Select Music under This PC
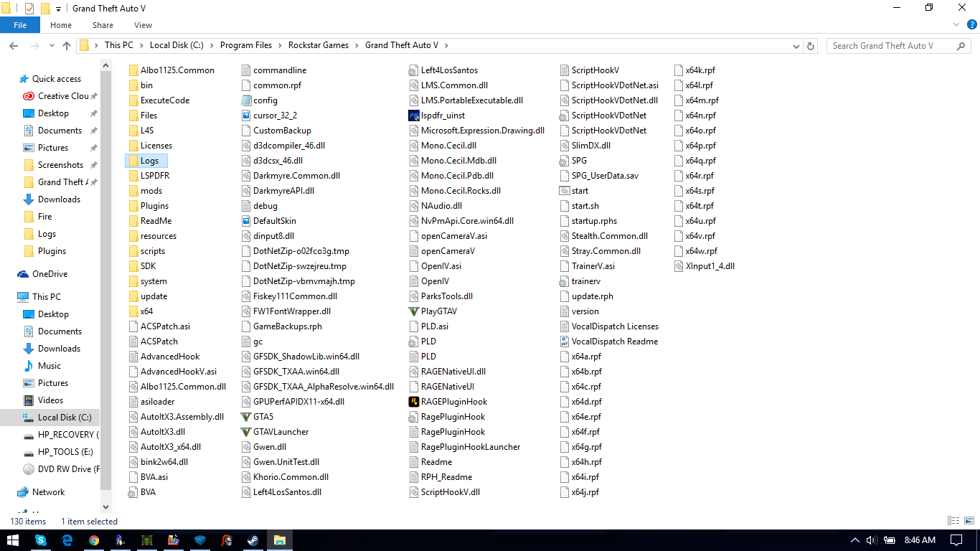Image resolution: width=980 pixels, height=551 pixels. 50,366
